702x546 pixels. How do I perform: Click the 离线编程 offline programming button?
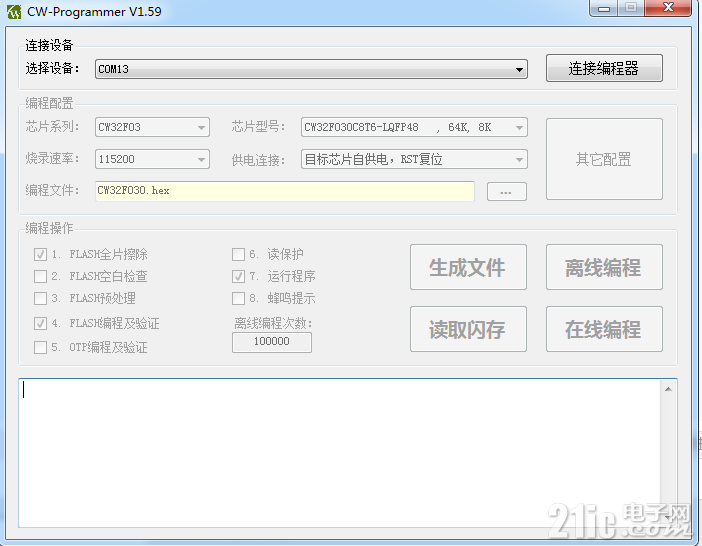tap(604, 267)
